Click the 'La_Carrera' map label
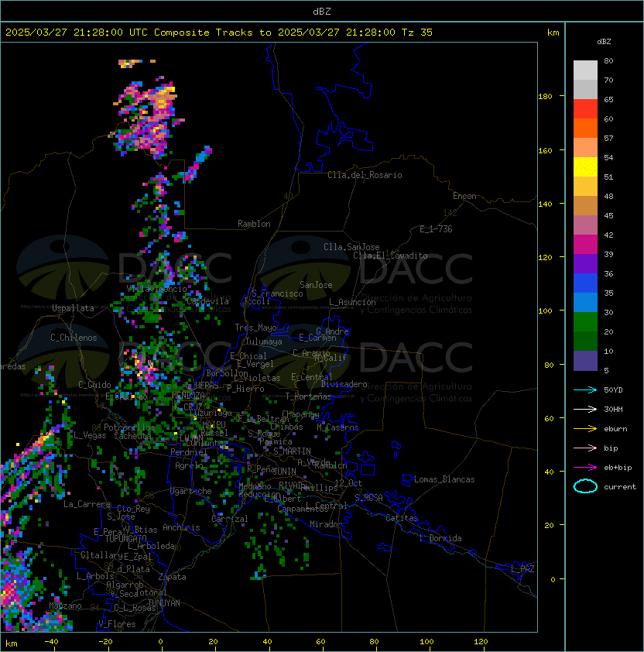This screenshot has width=644, height=652. point(87,504)
